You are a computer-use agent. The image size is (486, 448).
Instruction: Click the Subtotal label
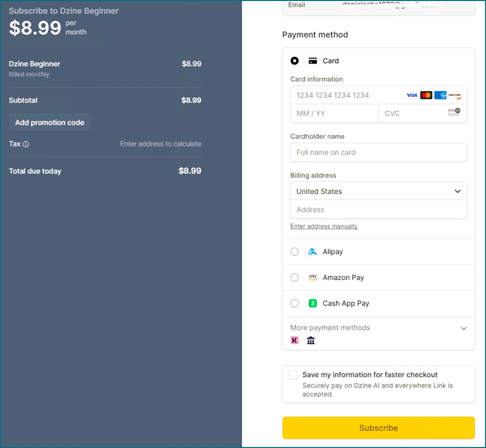[23, 100]
